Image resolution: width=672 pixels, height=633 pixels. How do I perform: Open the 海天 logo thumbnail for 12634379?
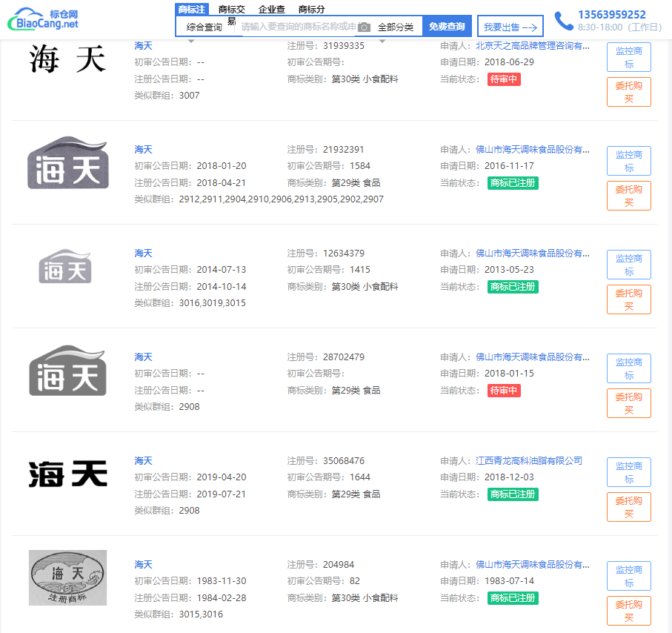click(x=65, y=266)
